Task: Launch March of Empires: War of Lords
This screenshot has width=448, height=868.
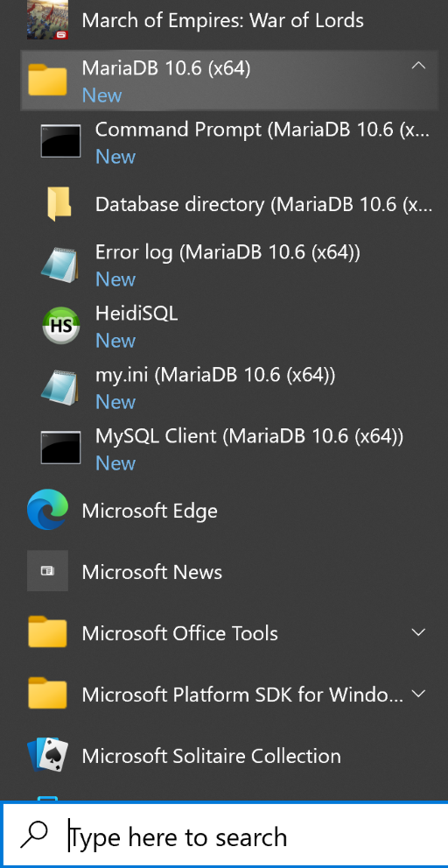Action: pos(222,20)
